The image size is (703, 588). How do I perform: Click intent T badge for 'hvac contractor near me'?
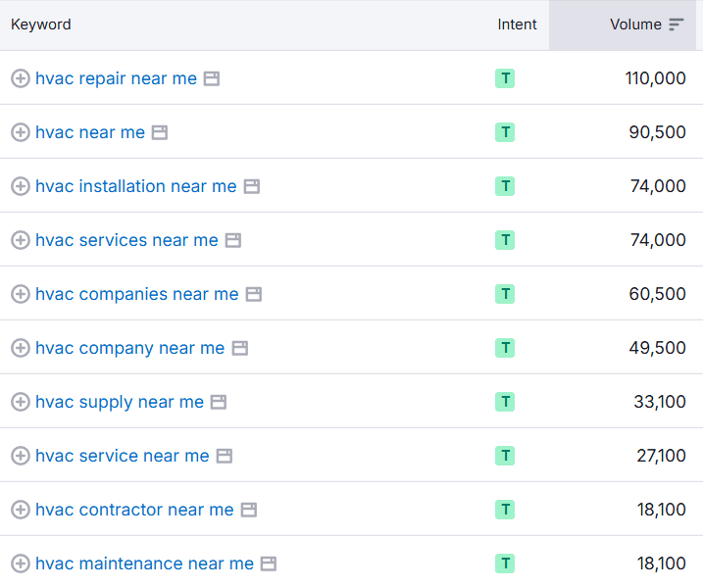click(505, 510)
